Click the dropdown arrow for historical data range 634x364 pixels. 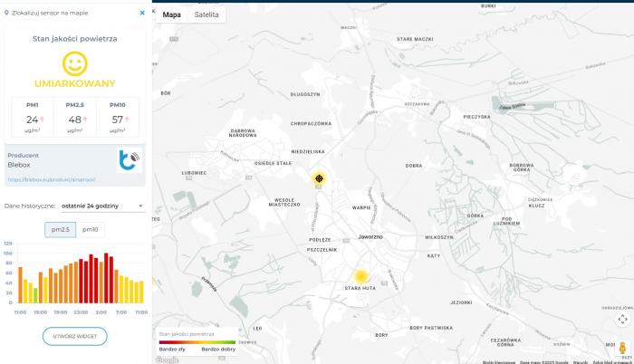[x=140, y=206]
